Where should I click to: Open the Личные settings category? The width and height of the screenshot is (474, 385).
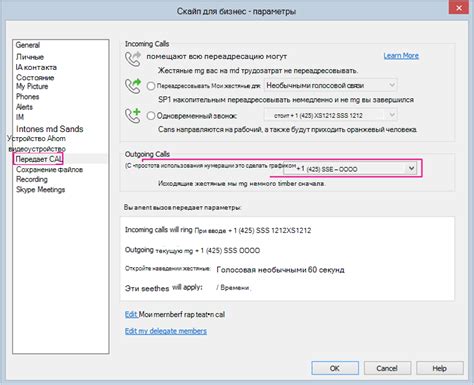(x=30, y=57)
